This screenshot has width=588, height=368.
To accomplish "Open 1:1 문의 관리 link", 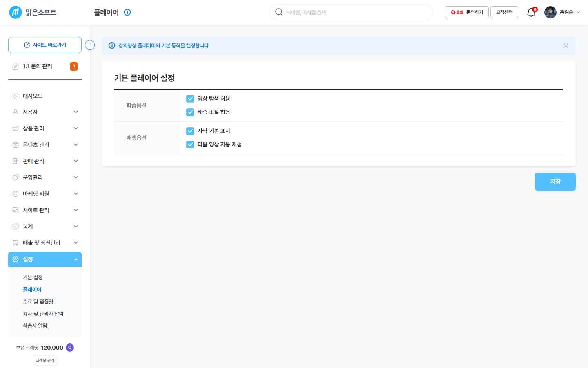I will click(x=38, y=66).
